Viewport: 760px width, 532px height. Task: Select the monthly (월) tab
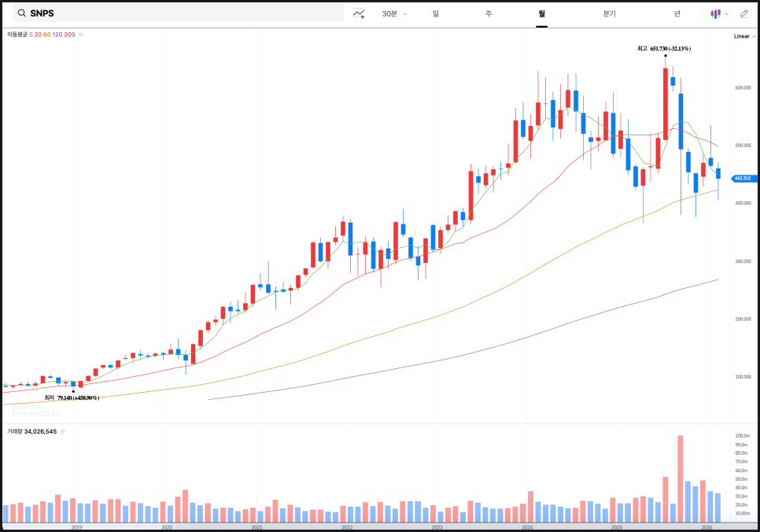(542, 13)
